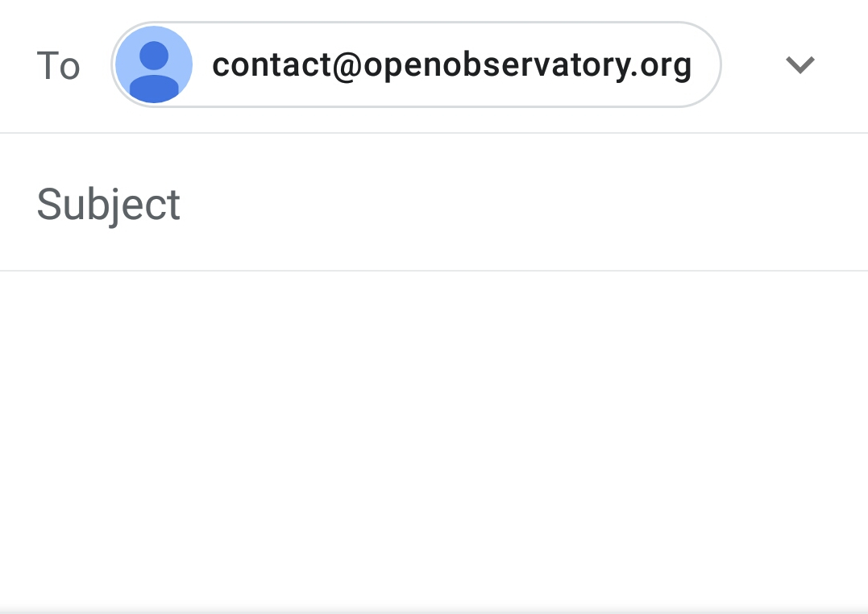Select the contact@openobservatory.org recipient chip

click(x=451, y=65)
